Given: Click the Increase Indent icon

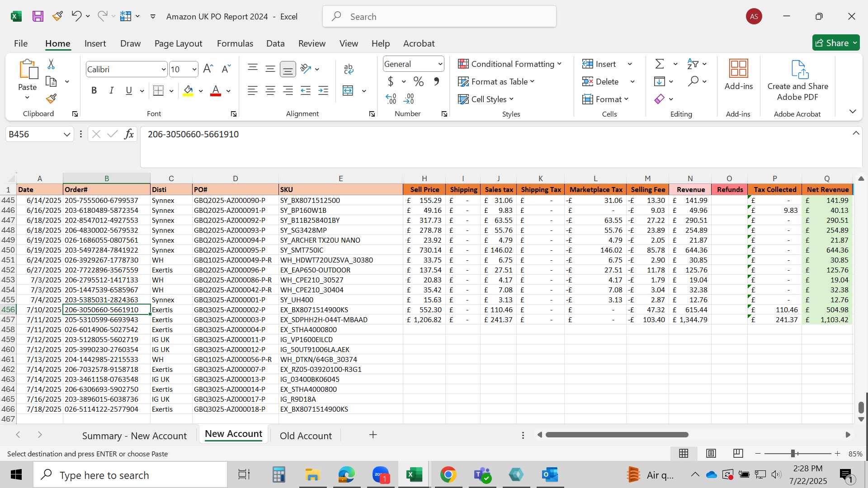Looking at the screenshot, I should (323, 91).
